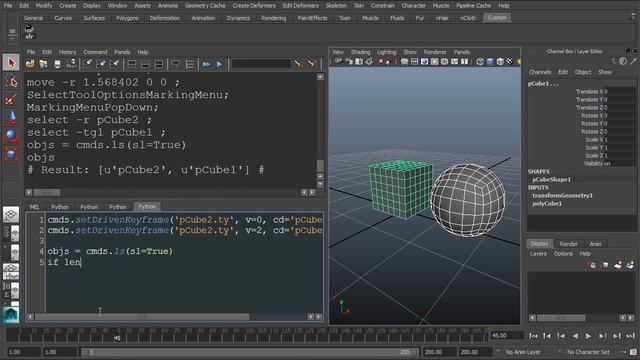Expand transformGeometry1 input node
640x360 pixels.
point(562,196)
